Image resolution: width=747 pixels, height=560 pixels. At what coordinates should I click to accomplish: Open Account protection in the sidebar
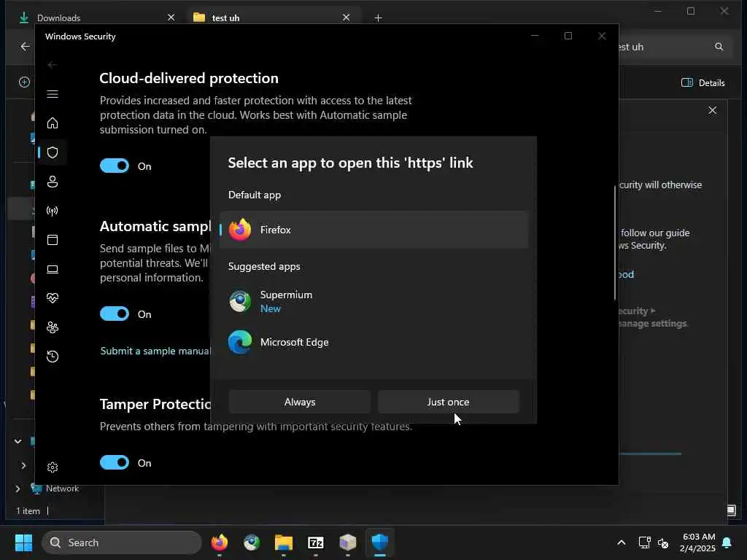point(53,182)
